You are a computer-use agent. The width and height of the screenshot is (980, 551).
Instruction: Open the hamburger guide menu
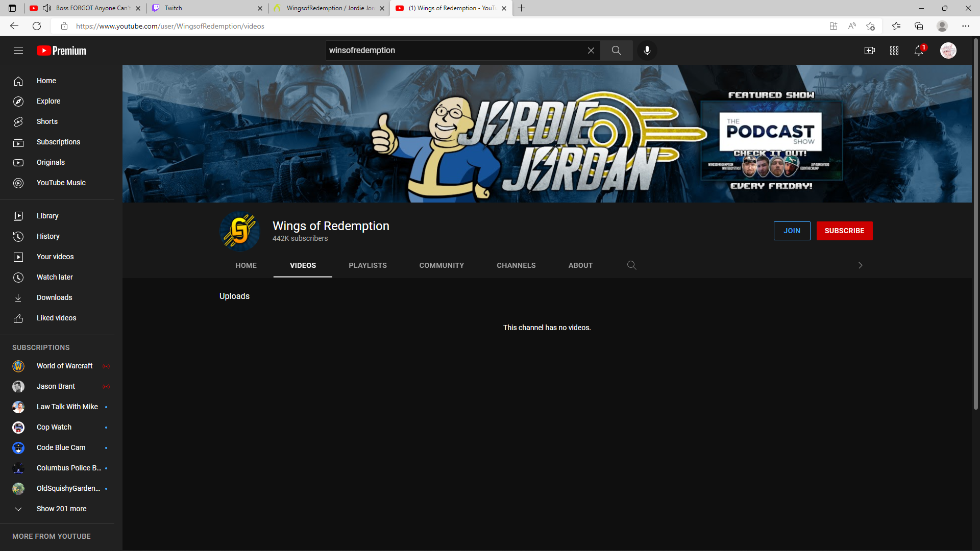pos(18,51)
